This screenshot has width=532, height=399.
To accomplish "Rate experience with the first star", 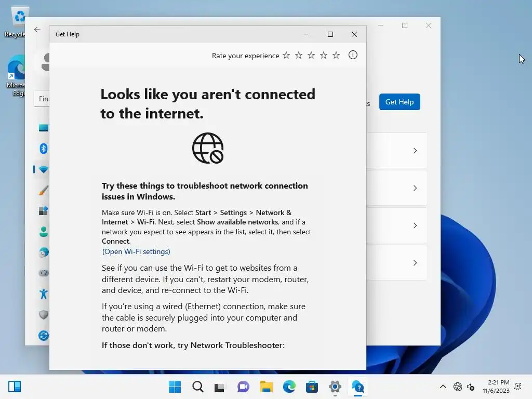I will (286, 55).
